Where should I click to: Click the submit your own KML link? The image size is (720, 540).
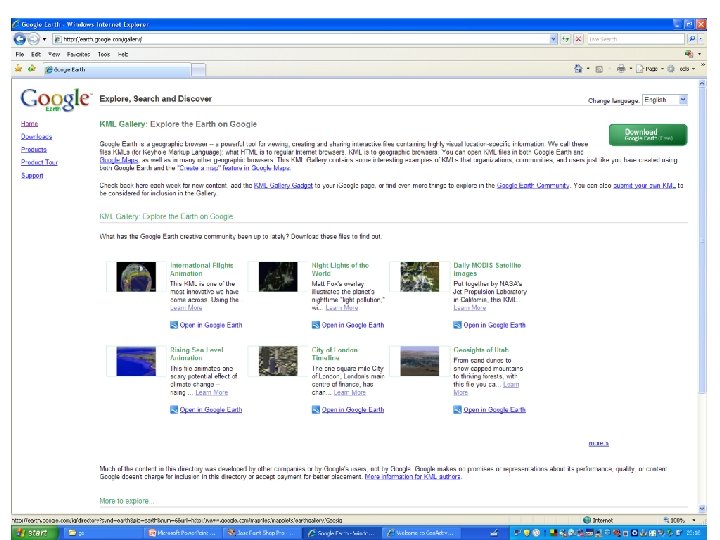point(644,186)
